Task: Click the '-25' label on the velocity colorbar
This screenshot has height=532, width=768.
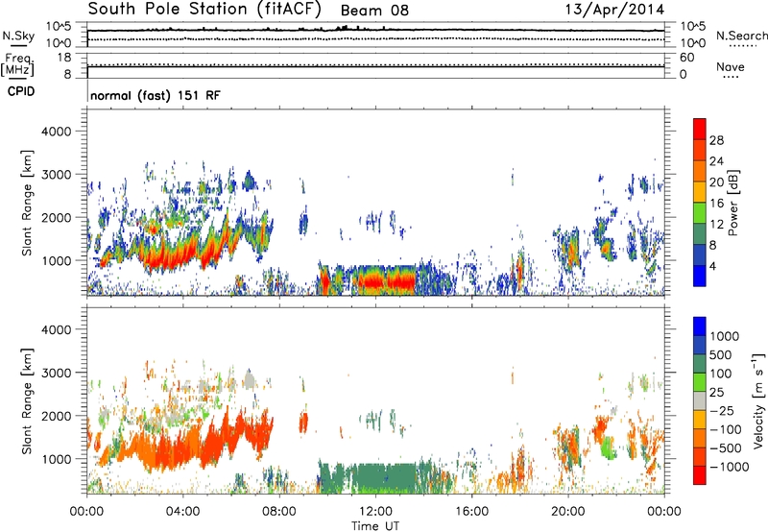Action: tap(721, 410)
